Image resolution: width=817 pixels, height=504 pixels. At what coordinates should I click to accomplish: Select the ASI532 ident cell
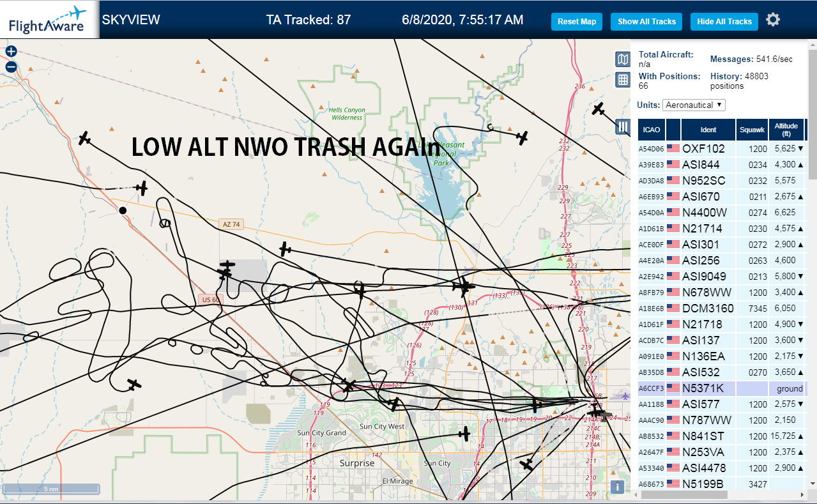708,372
